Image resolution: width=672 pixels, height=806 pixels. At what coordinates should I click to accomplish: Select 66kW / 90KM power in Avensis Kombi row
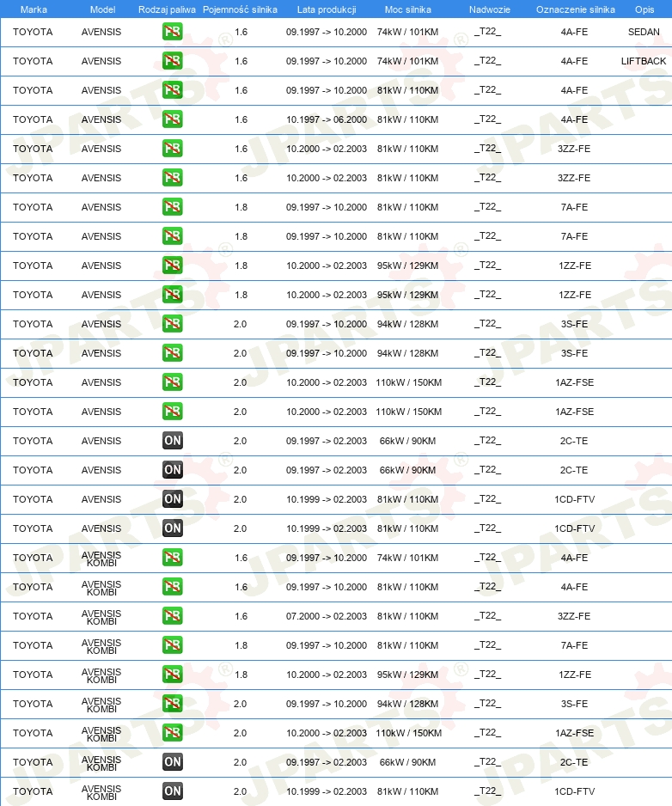[407, 762]
